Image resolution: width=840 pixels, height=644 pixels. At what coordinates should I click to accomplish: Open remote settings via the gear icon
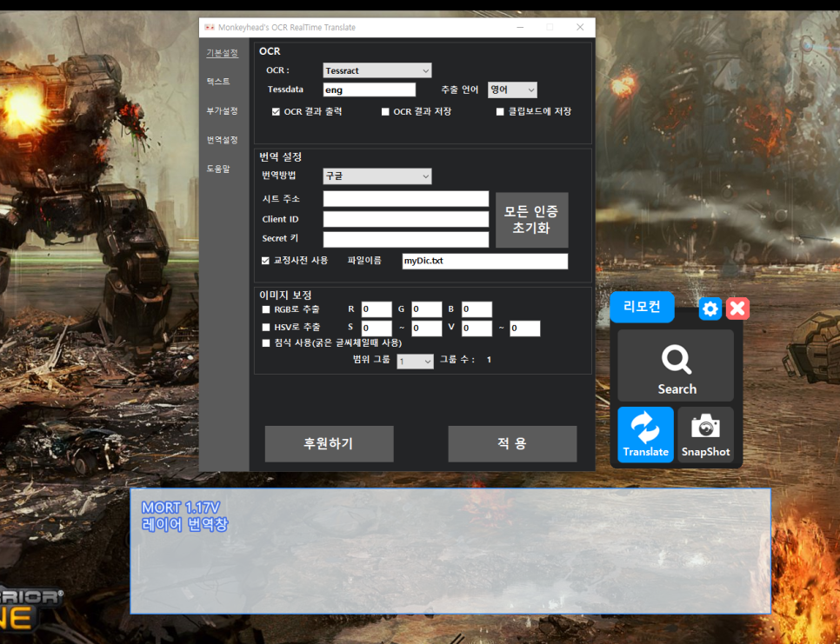710,309
